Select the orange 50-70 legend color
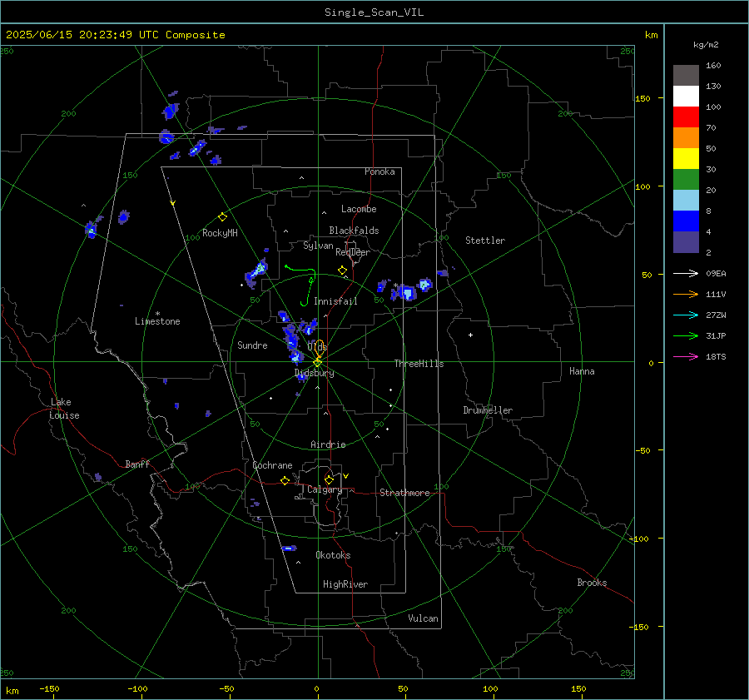Screen dimensions: 749x700 point(686,138)
